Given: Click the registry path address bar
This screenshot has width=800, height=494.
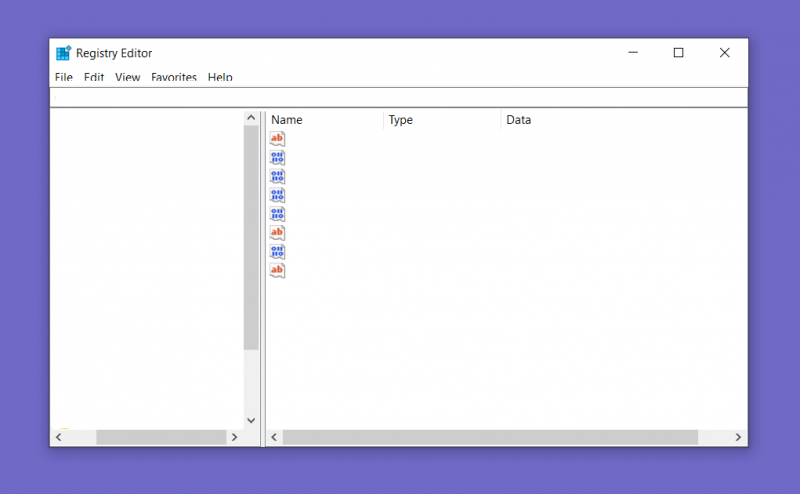Looking at the screenshot, I should 399,97.
